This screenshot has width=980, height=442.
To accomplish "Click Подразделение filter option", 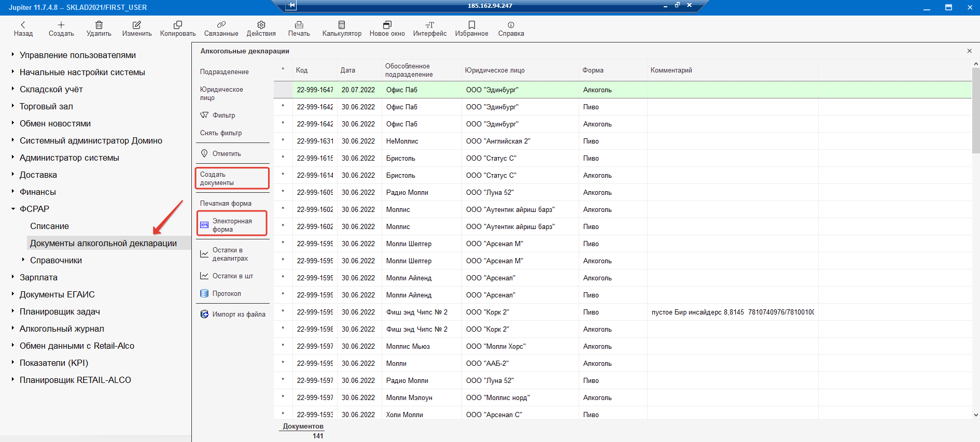I will (225, 72).
